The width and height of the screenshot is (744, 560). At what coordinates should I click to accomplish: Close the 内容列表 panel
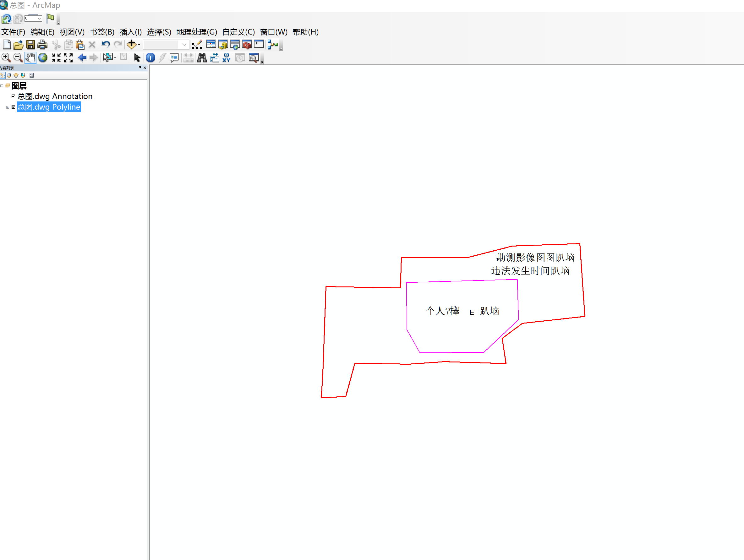coord(145,68)
